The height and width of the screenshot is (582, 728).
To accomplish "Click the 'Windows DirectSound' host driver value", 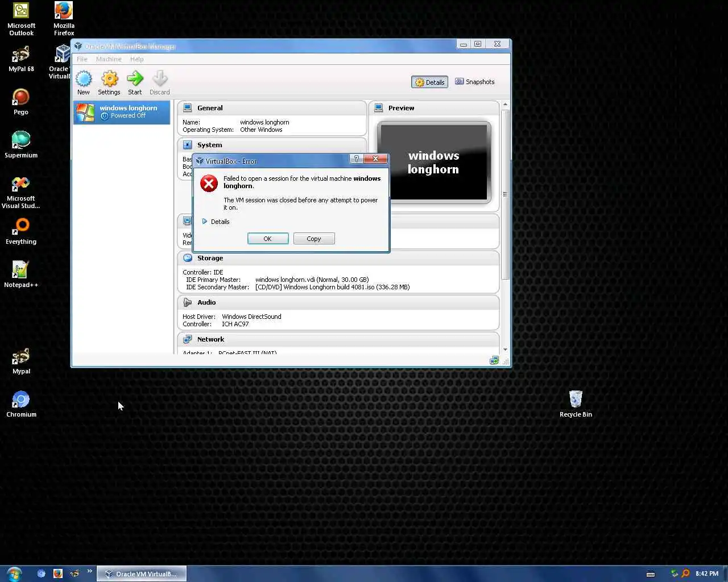I will click(x=251, y=317).
